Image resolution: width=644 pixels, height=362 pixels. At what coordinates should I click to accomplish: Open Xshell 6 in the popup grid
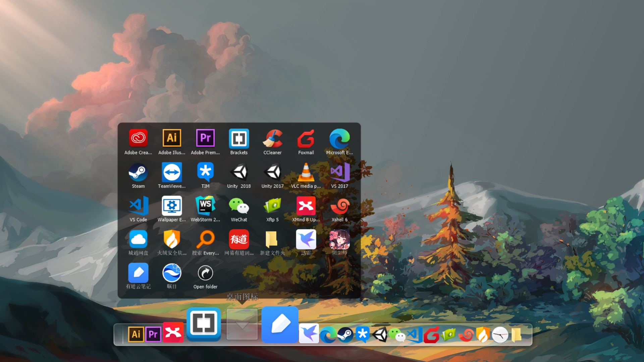click(x=339, y=206)
